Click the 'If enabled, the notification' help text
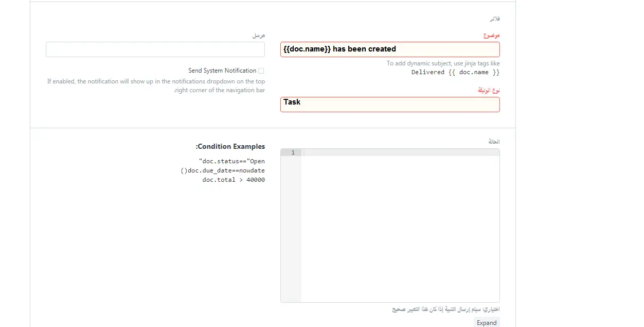644x327 pixels. click(x=156, y=85)
